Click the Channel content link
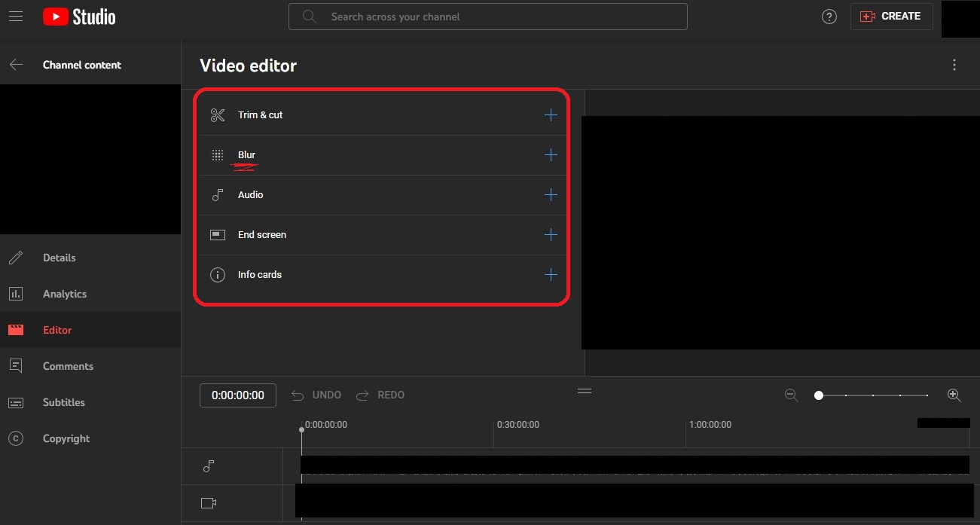 point(82,65)
